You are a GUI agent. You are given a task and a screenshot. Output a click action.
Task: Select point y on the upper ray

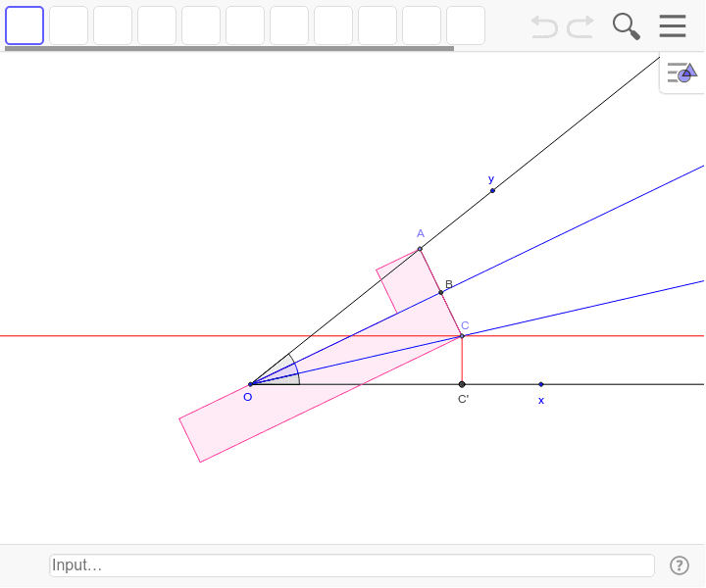[x=492, y=191]
